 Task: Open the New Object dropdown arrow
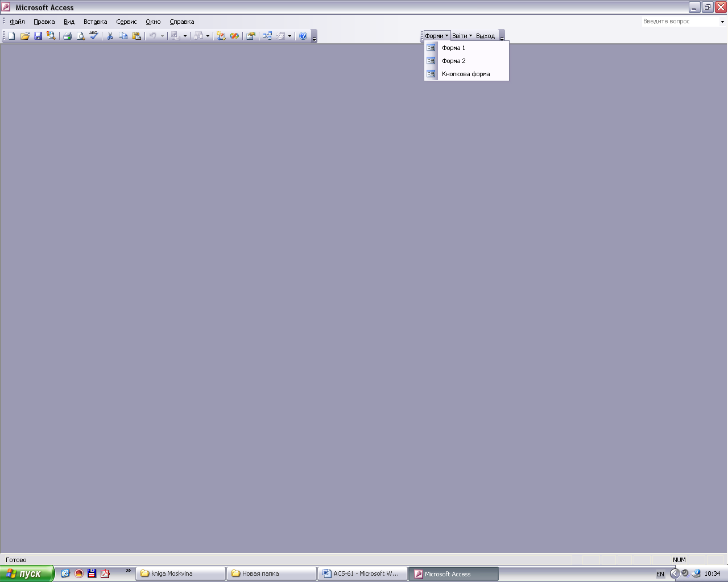coord(290,36)
